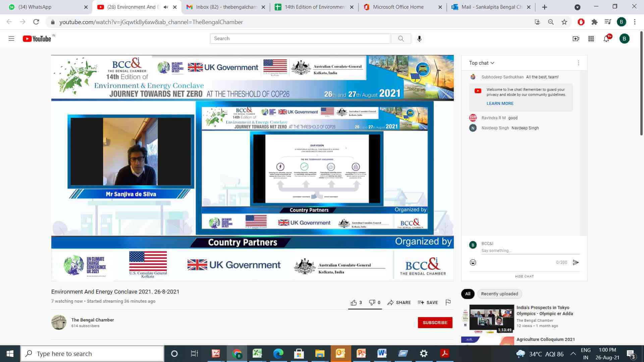The image size is (644, 362).
Task: Bookmark this page with the star
Action: (565, 22)
